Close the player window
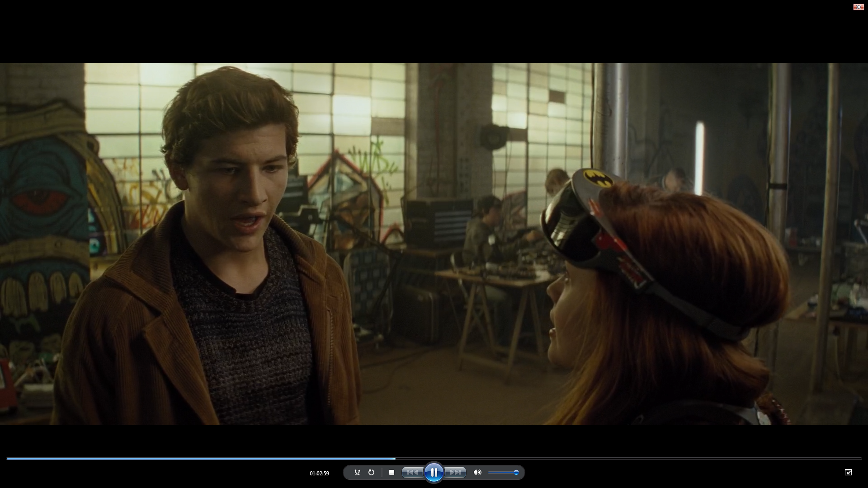Image resolution: width=868 pixels, height=488 pixels. (858, 7)
